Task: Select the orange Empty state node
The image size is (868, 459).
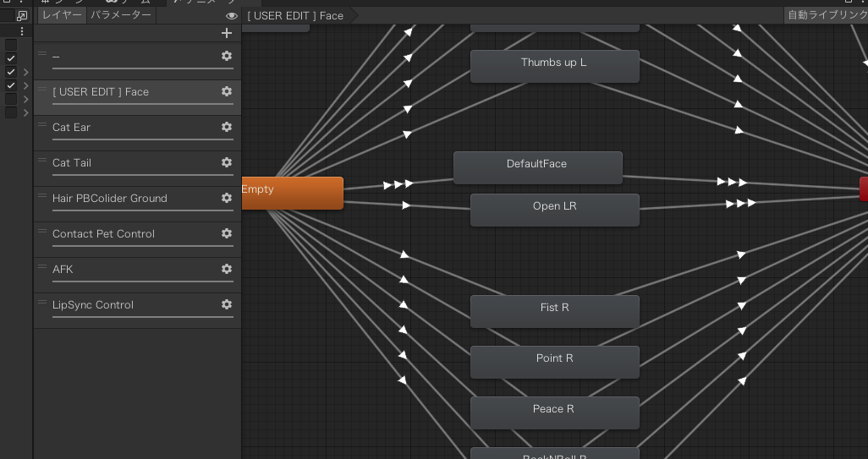Action: pyautogui.click(x=292, y=193)
